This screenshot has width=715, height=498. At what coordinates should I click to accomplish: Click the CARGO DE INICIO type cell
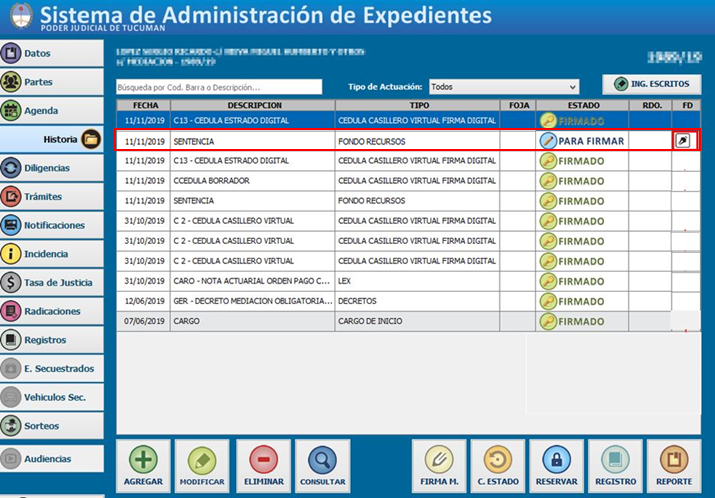[x=417, y=321]
